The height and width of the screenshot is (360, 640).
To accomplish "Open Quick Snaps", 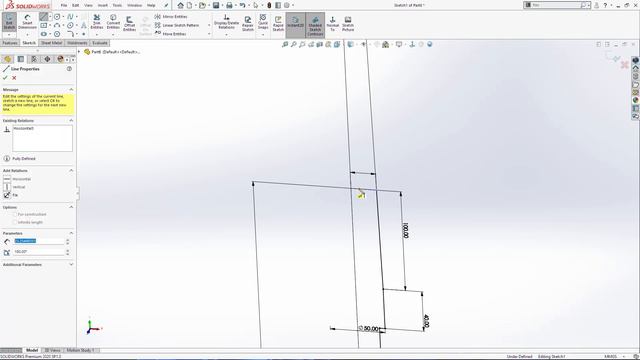I will (263, 22).
